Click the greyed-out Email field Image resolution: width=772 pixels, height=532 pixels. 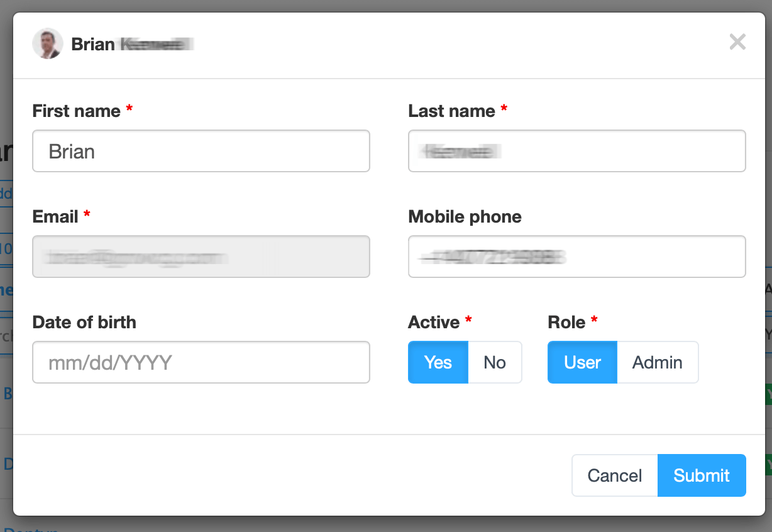201,257
